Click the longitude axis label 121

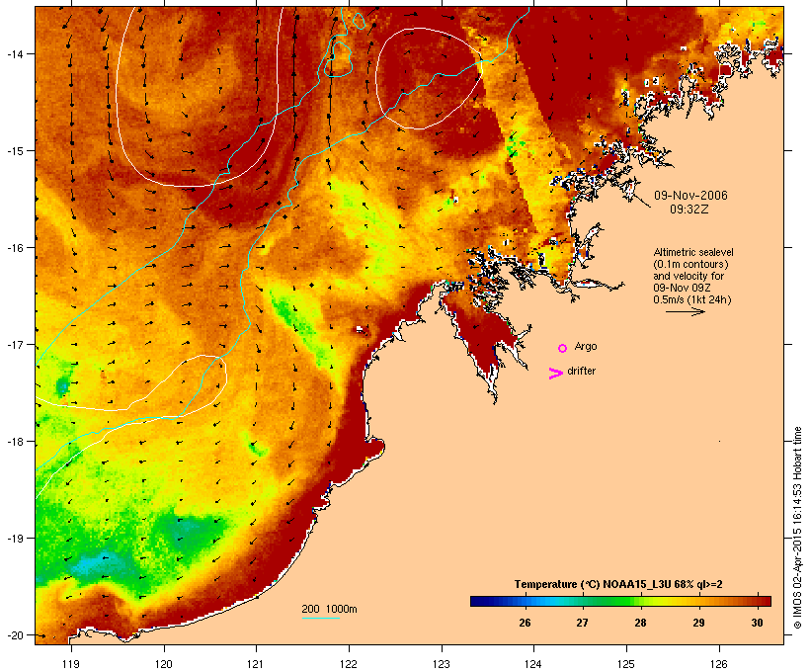[x=256, y=664]
